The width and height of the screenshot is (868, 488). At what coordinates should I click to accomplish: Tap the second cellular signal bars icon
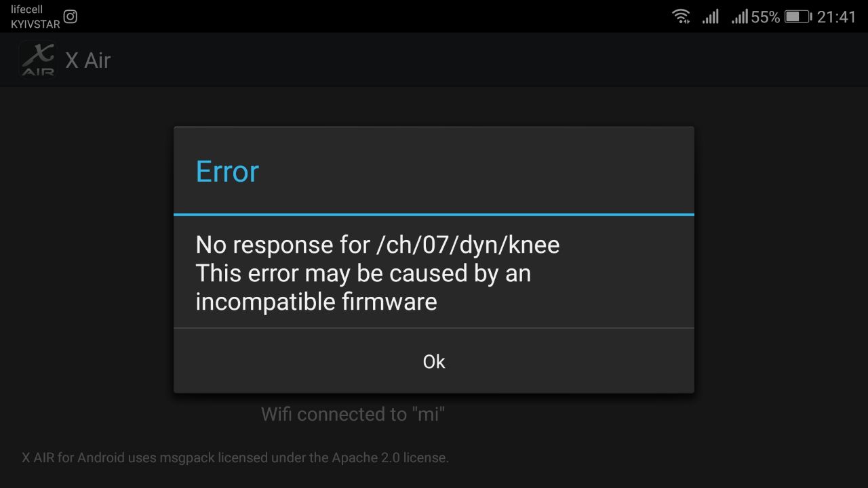[x=739, y=16]
